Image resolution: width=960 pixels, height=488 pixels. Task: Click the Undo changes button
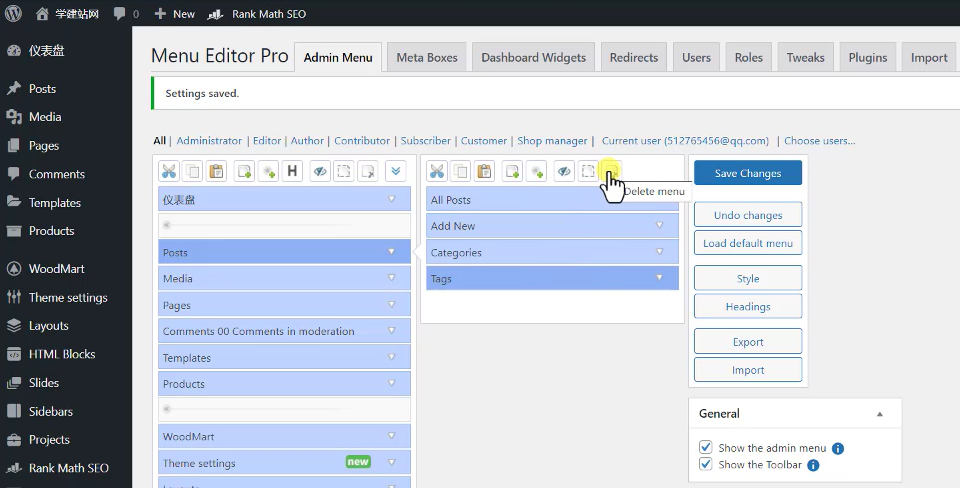tap(748, 215)
